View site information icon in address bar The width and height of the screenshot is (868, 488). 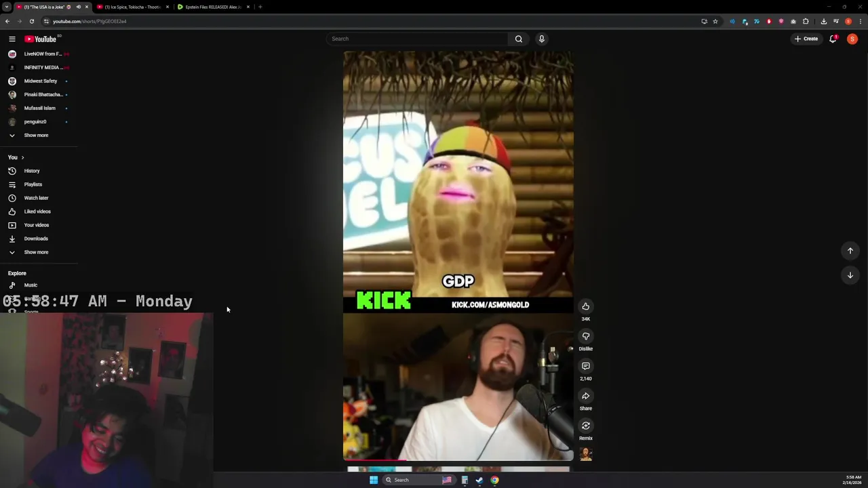[x=46, y=21]
